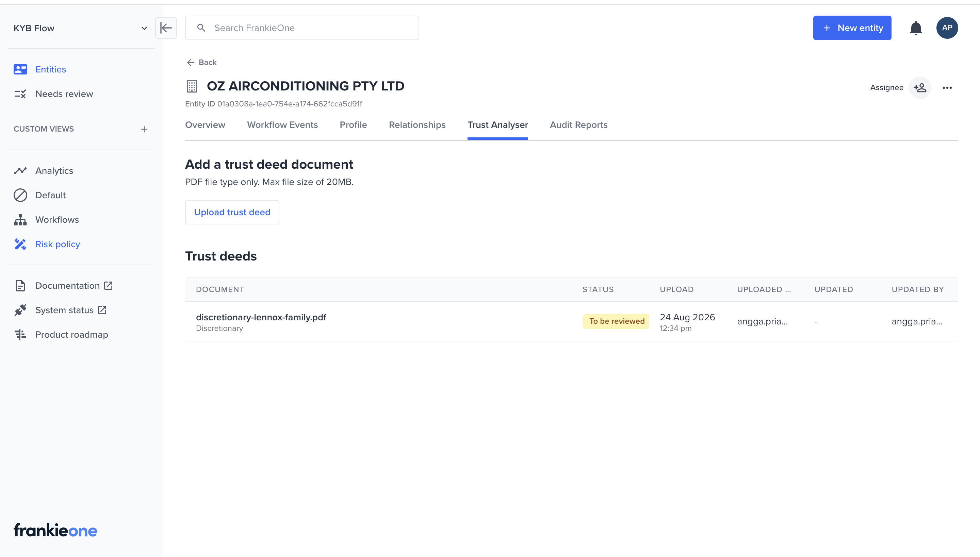Click the search magnifier icon
The width and height of the screenshot is (980, 557).
(x=201, y=28)
